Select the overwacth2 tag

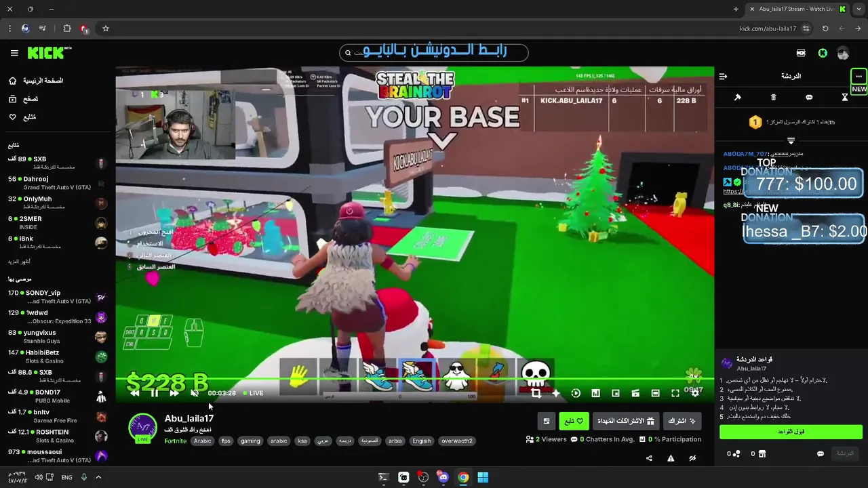coord(456,441)
